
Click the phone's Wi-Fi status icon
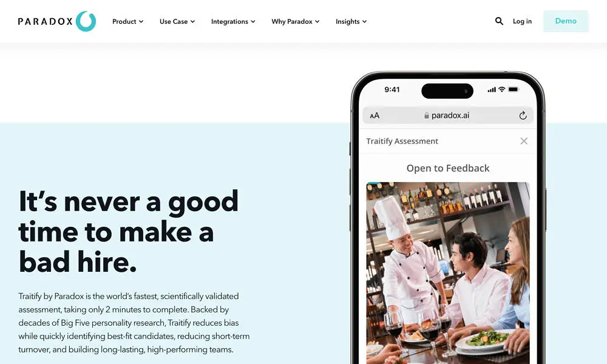pyautogui.click(x=502, y=89)
